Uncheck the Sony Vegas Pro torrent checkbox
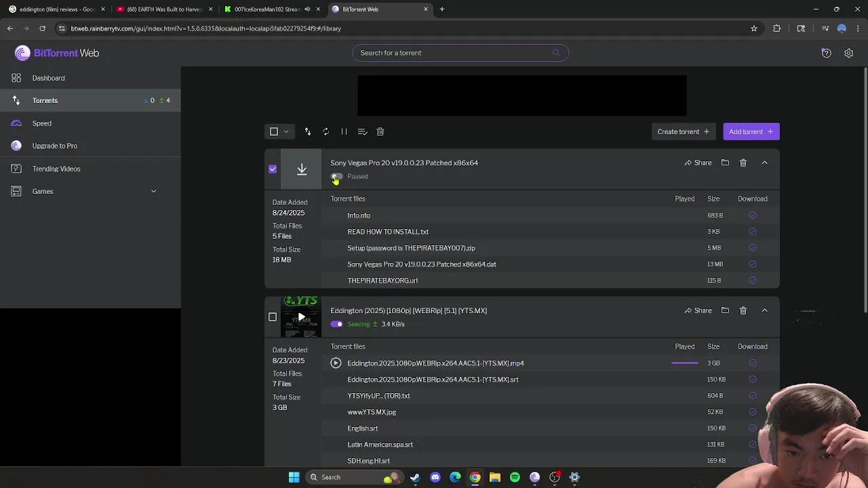Image resolution: width=868 pixels, height=488 pixels. (x=273, y=169)
